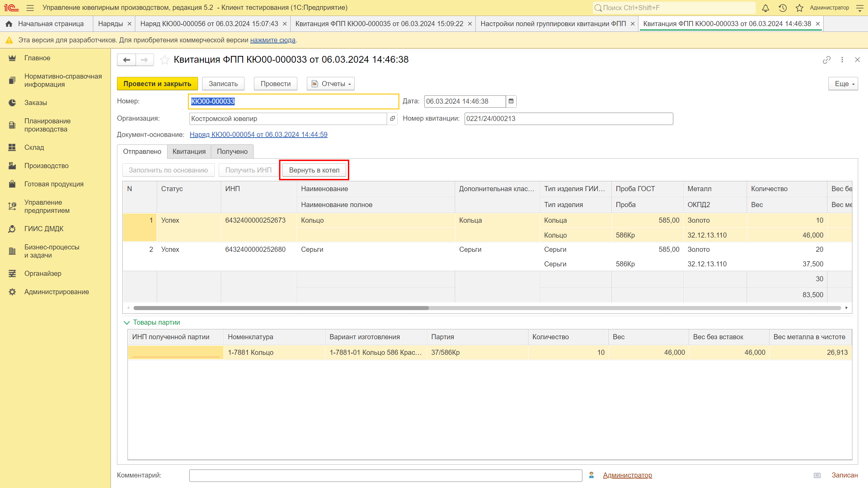868x488 pixels.
Task: Click the 1C logo icon
Action: (11, 7)
